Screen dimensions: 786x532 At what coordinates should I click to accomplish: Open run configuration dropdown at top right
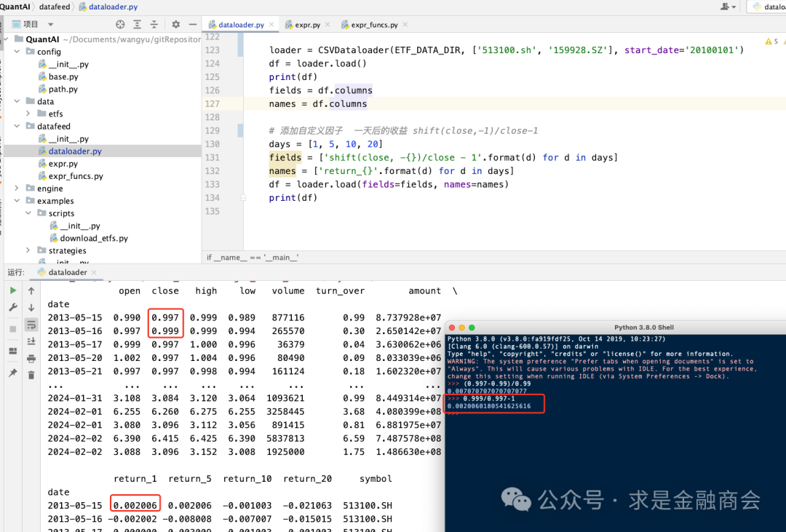click(x=767, y=7)
